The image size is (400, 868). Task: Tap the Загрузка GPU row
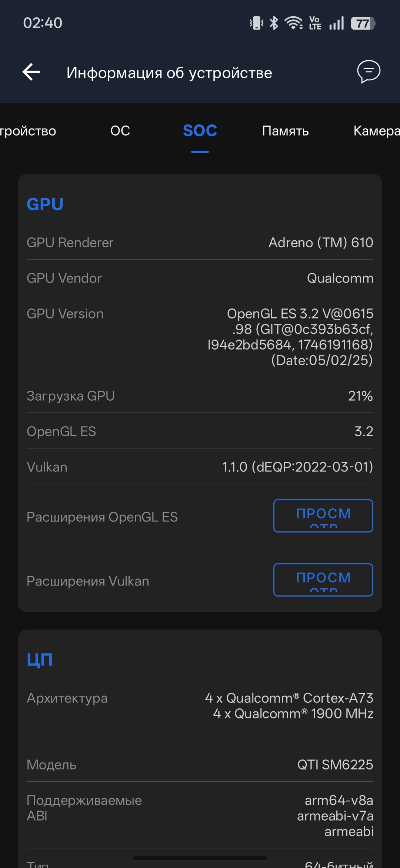pyautogui.click(x=200, y=395)
